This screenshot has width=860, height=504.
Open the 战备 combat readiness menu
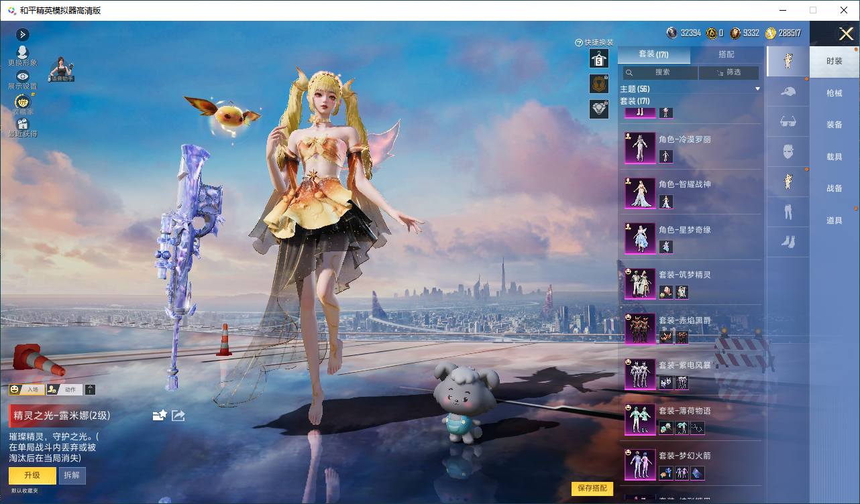click(x=834, y=188)
